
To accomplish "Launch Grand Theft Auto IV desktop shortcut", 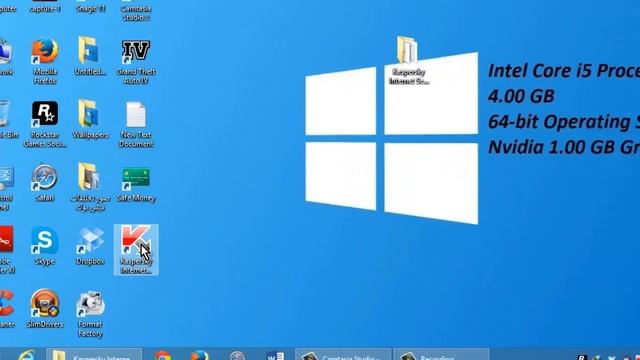I will pos(136,61).
